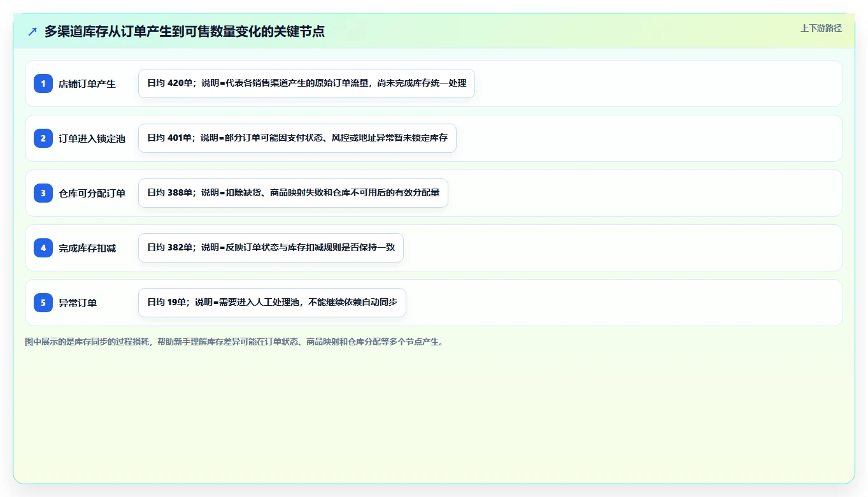Select step number badge 3
Viewport: 868px width, 497px height.
(x=43, y=193)
